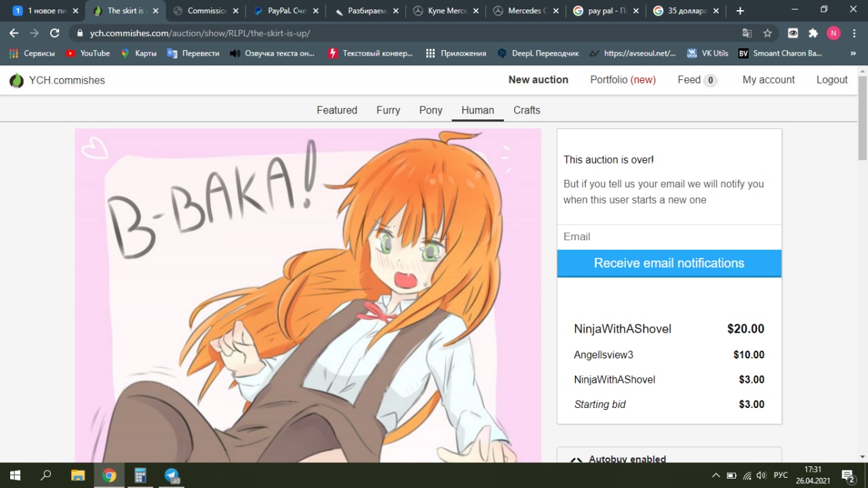Screen dimensions: 868x488
Task: Open a new browser tab
Action: pyautogui.click(x=740, y=11)
